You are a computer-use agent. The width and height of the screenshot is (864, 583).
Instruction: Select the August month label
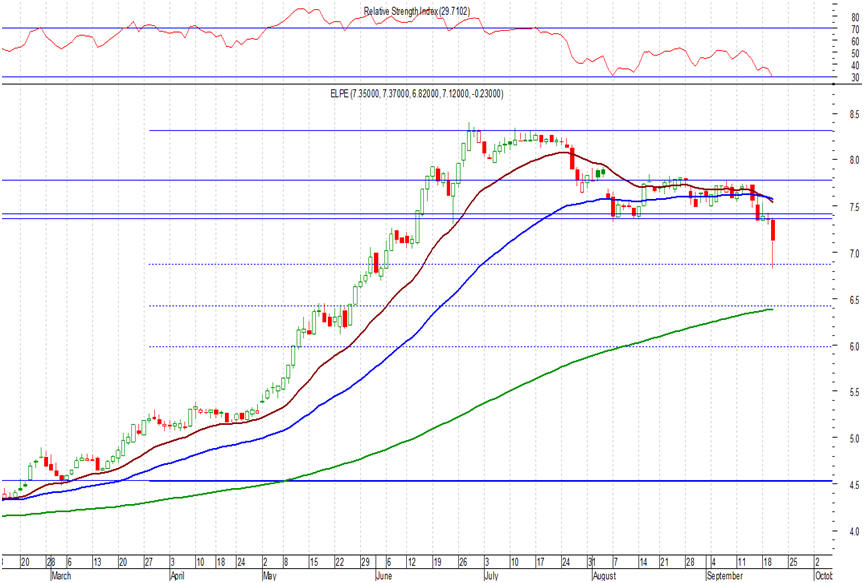pyautogui.click(x=604, y=576)
